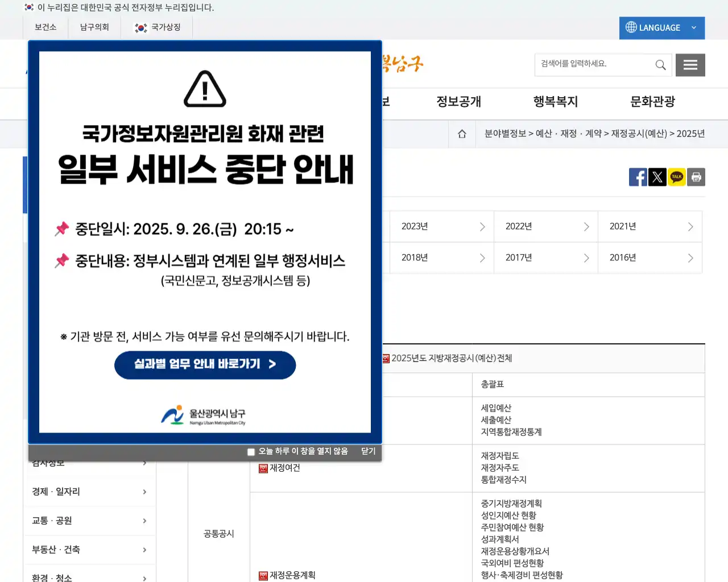Click the 통합재정수지 text
This screenshot has width=728, height=582.
(504, 480)
